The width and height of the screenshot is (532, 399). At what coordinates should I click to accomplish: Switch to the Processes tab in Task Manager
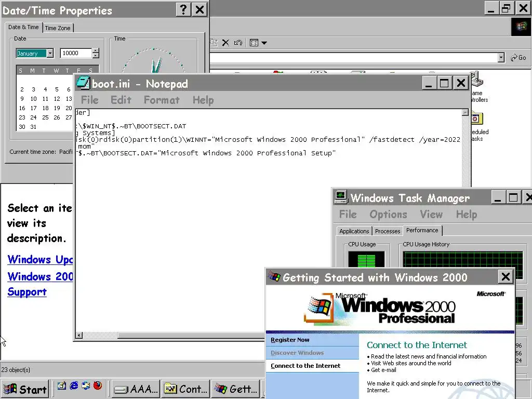pos(388,231)
